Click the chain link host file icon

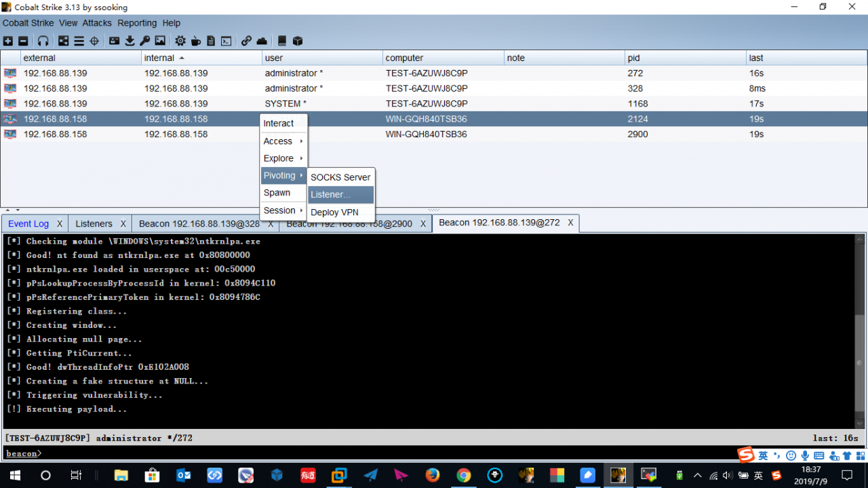pos(246,41)
